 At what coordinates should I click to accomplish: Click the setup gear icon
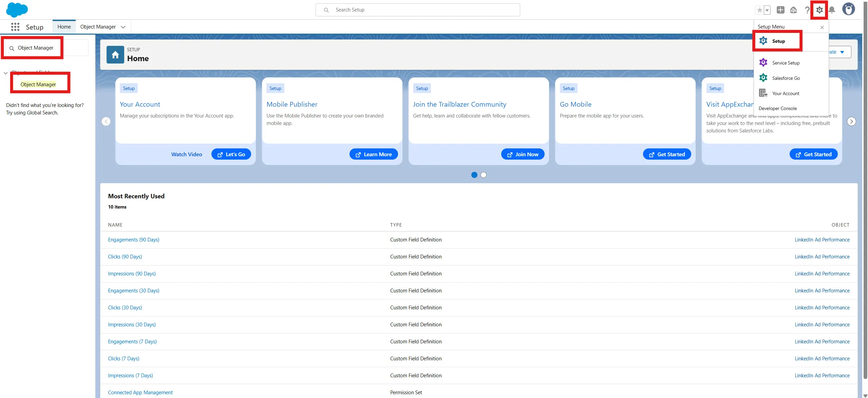[819, 10]
